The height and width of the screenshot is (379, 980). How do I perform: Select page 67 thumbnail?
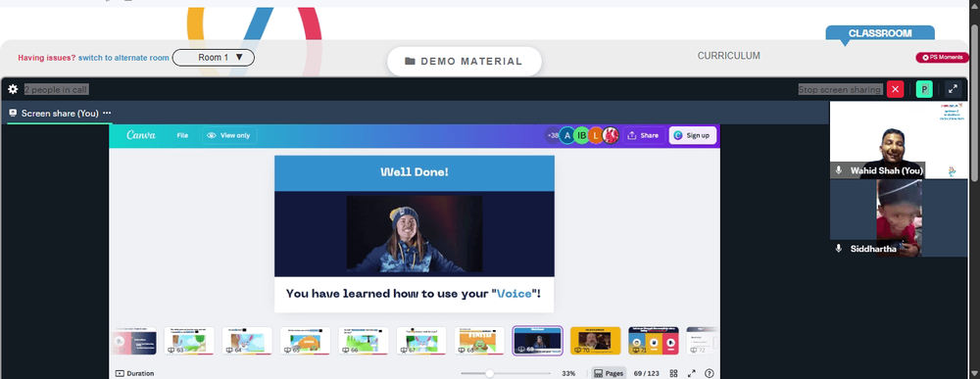[421, 341]
